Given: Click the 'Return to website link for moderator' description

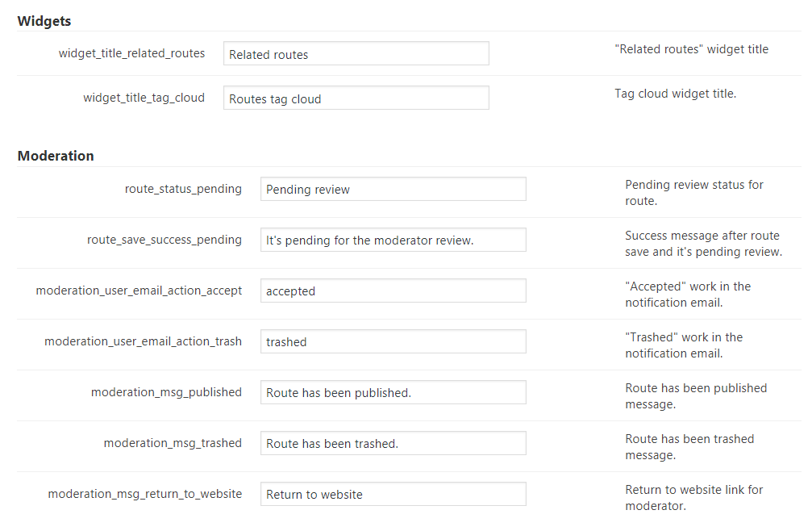Looking at the screenshot, I should point(693,498).
